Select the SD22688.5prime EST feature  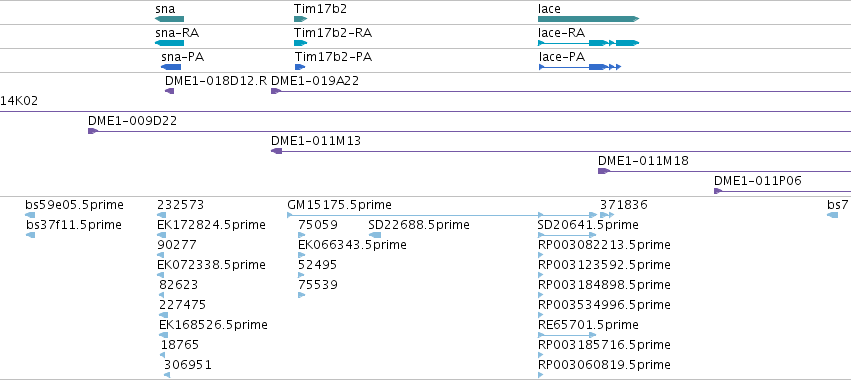(x=375, y=235)
